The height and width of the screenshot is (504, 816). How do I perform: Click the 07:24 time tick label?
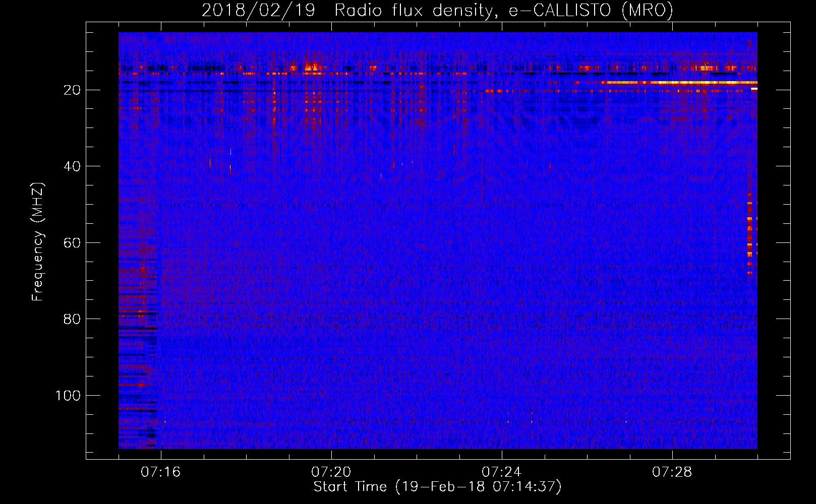coord(502,472)
